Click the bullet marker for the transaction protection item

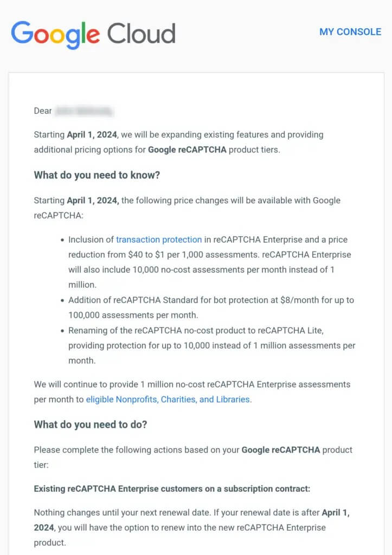[63, 240]
